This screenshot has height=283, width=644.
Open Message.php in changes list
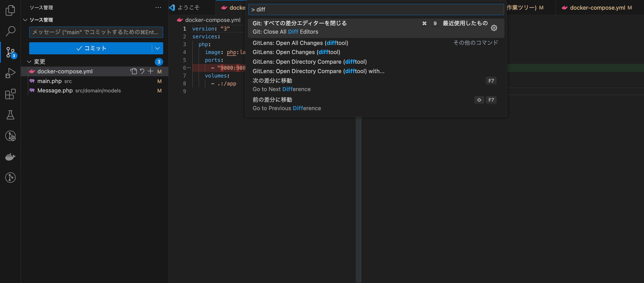(55, 91)
